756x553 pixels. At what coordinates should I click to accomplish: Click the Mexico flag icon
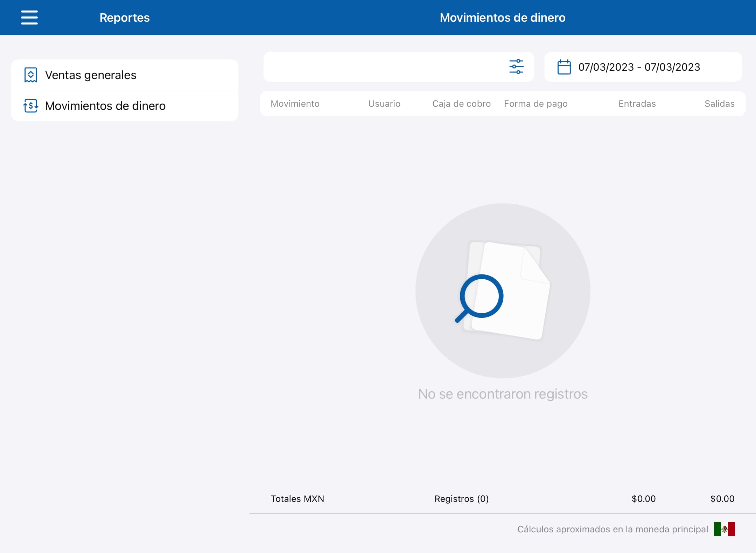click(x=724, y=529)
